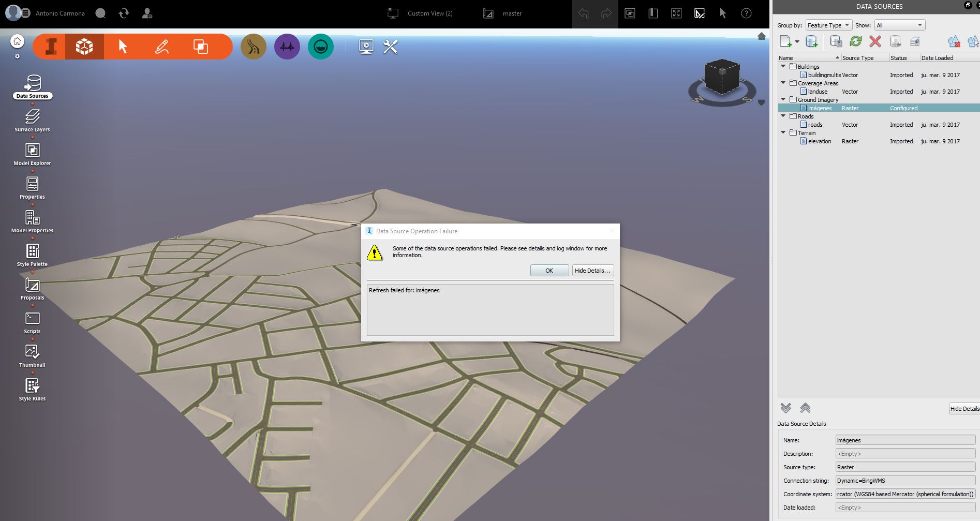Open Surface Layers in the left sidebar
Image resolution: width=980 pixels, height=521 pixels.
point(32,120)
